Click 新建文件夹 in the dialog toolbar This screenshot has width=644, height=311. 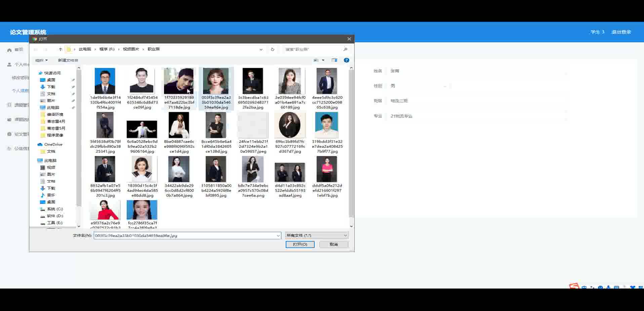tap(68, 60)
